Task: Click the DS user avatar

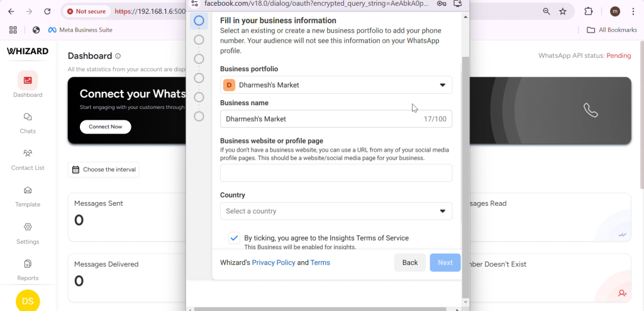Action: 28,301
